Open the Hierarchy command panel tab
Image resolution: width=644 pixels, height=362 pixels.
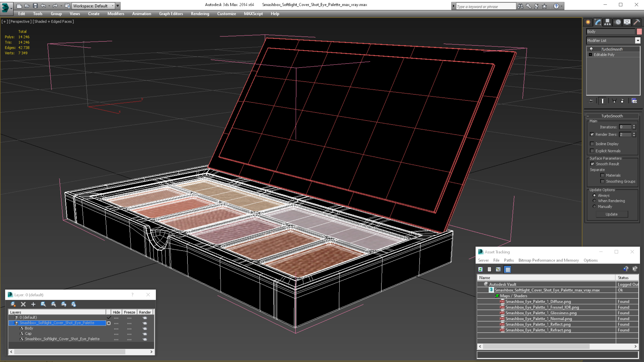(x=608, y=22)
